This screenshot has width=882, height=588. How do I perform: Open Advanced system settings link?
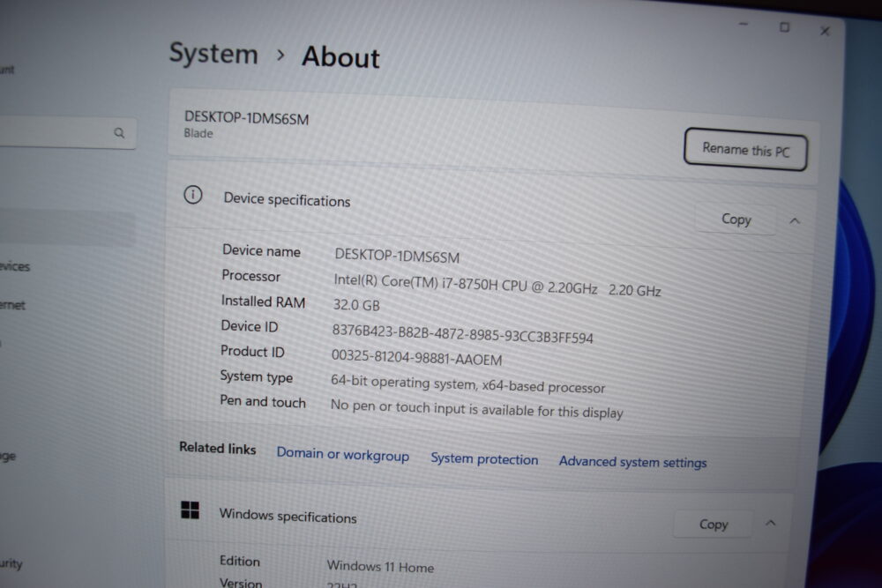632,462
